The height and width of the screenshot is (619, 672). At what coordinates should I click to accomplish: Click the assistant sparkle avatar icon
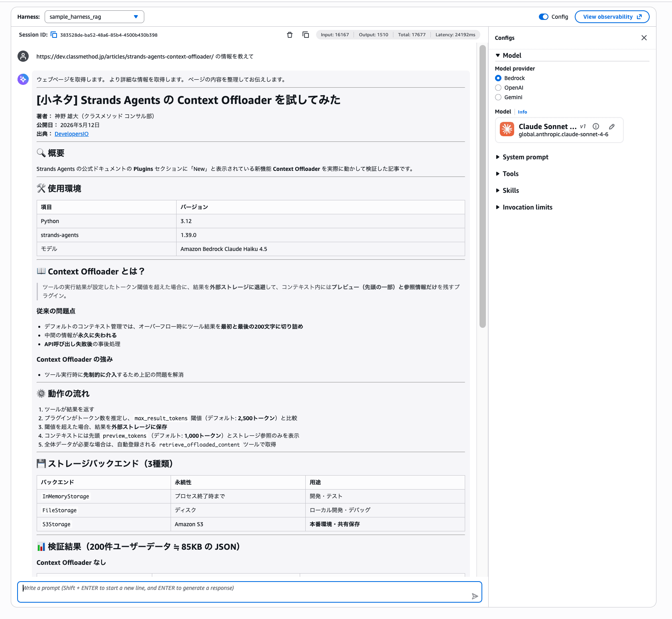(x=23, y=79)
